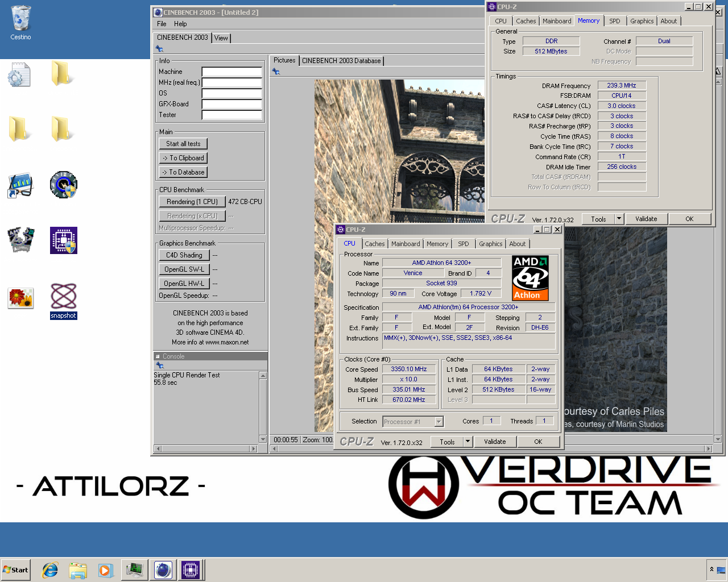Click the To Database button

tap(183, 172)
